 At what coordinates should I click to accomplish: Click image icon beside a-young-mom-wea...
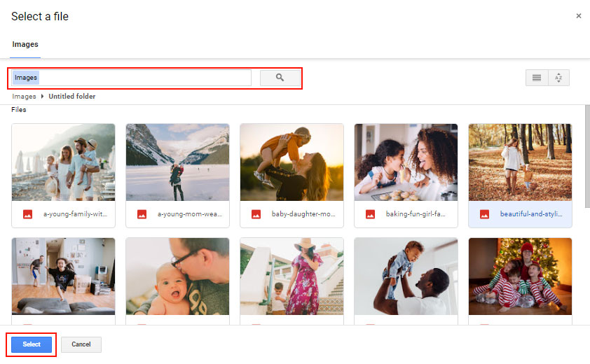tap(142, 214)
